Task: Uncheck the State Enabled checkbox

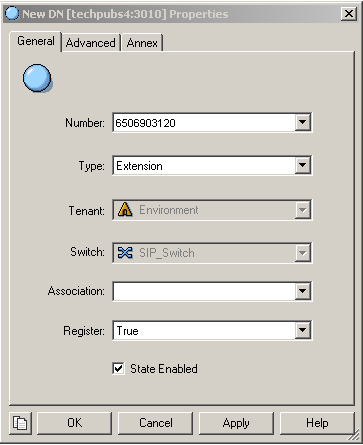Action: tap(119, 369)
